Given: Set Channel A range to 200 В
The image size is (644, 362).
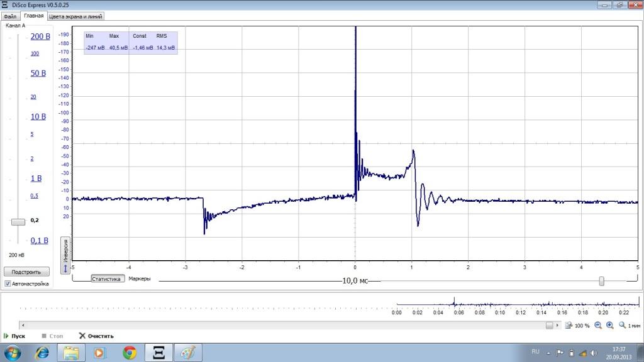Looking at the screenshot, I should (x=40, y=36).
